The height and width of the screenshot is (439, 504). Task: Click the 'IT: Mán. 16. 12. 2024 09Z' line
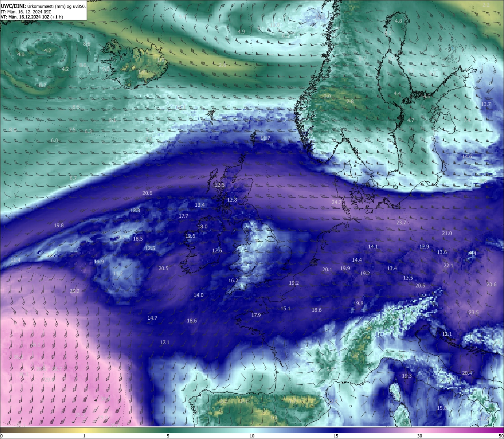tap(26, 12)
